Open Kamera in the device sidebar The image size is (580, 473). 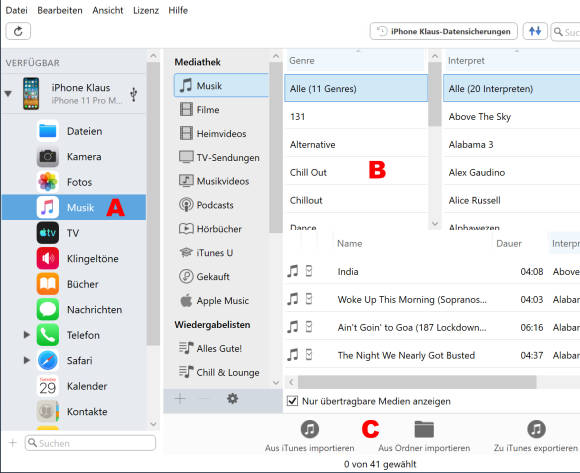(74, 156)
